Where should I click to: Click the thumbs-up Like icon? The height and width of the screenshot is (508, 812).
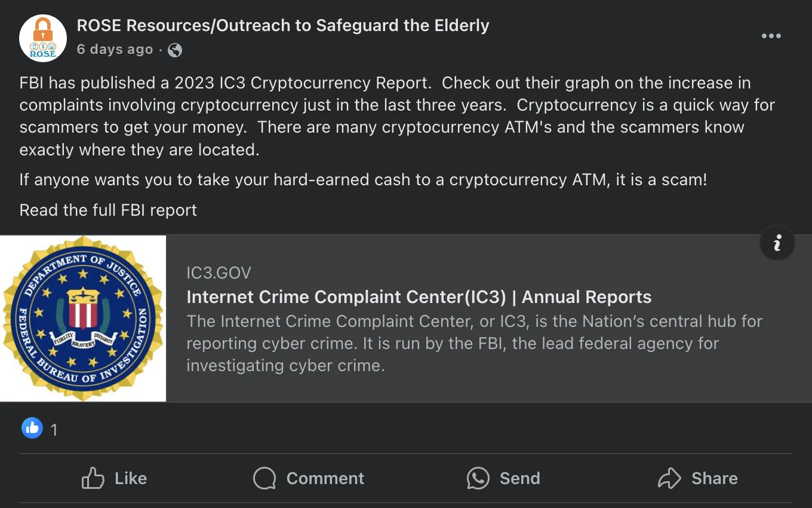93,478
